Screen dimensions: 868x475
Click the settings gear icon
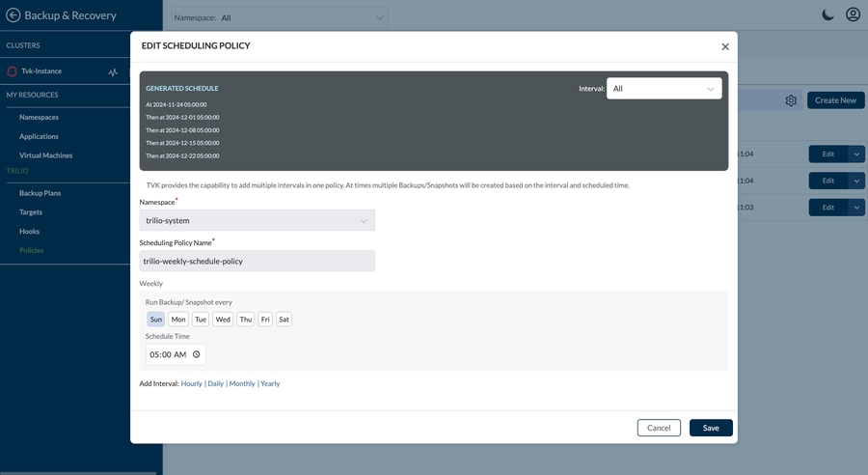click(791, 100)
